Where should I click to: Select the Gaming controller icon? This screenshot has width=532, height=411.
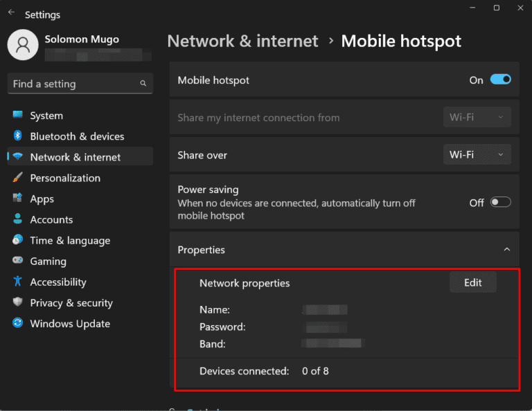point(18,262)
